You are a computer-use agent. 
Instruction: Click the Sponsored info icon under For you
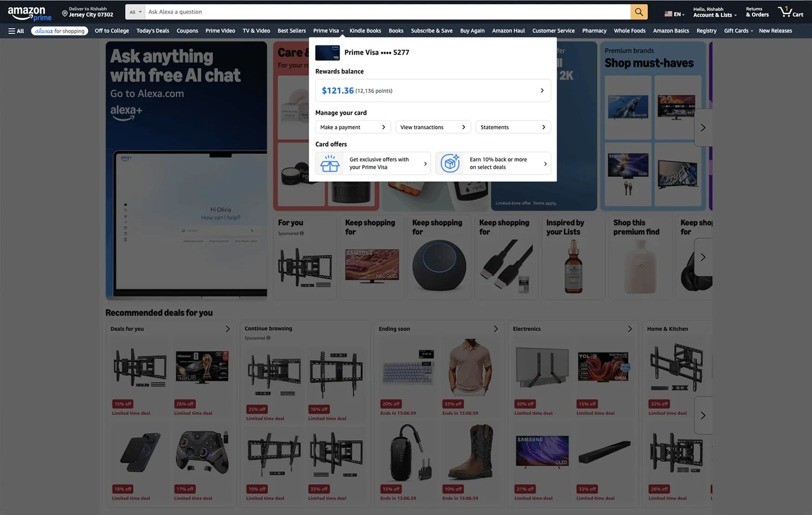301,234
